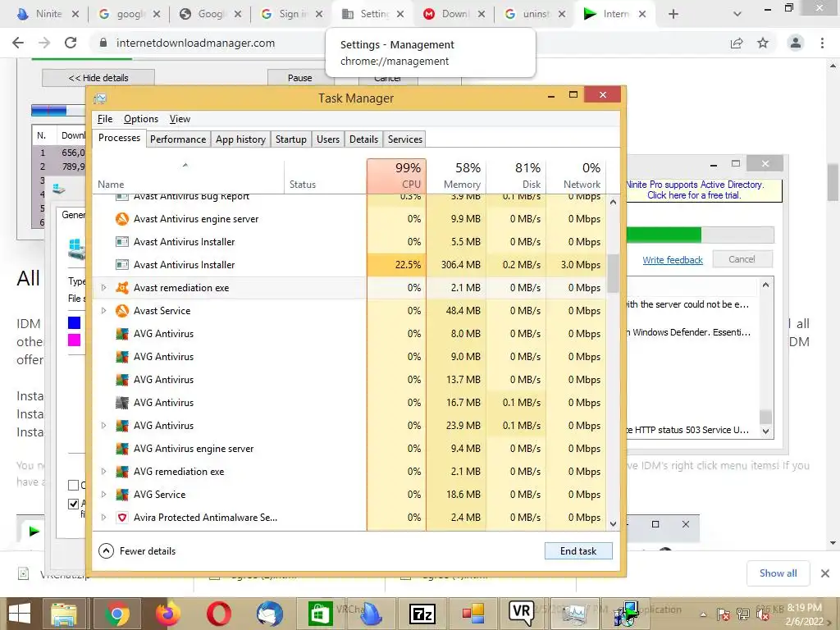Click the blue color swatch in properties dialog
840x630 pixels.
74,322
